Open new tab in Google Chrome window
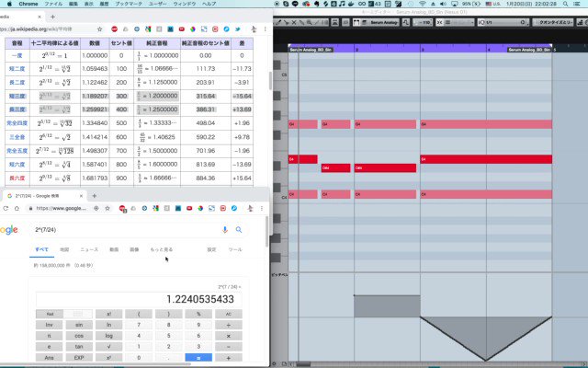The width and height of the screenshot is (588, 368). 94,196
